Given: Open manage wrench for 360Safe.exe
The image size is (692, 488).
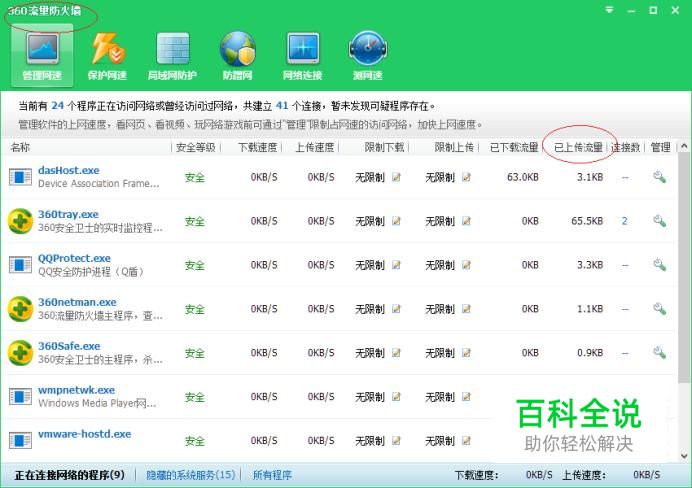Looking at the screenshot, I should tap(659, 353).
